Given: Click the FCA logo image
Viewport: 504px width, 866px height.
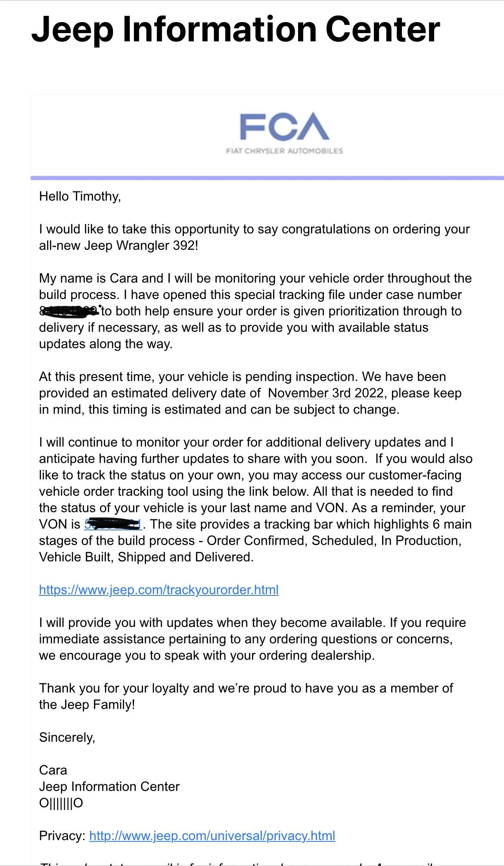Looking at the screenshot, I should 285,132.
